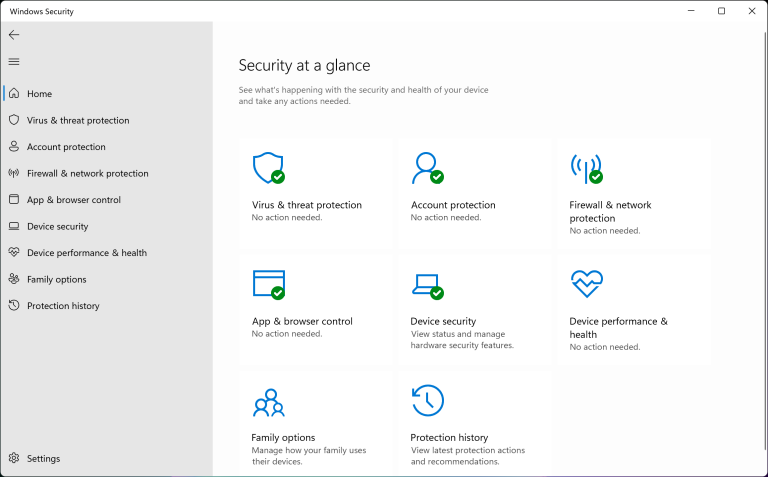The image size is (768, 477).
Task: Open the Virus & threat protection shield tile icon
Action: pyautogui.click(x=268, y=168)
